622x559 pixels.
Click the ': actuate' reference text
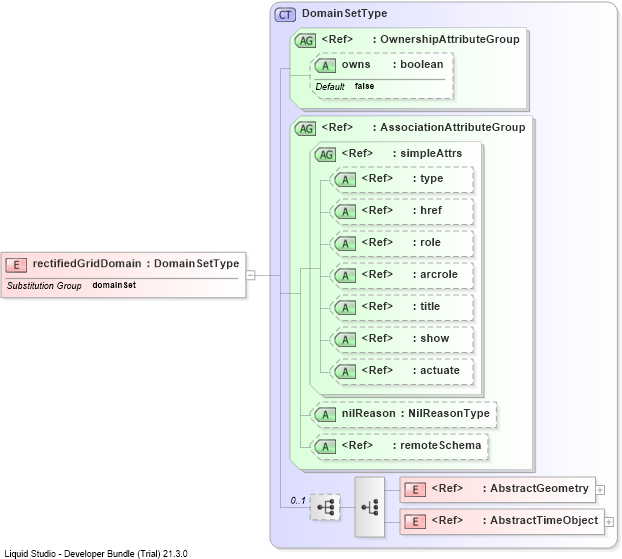(x=436, y=370)
